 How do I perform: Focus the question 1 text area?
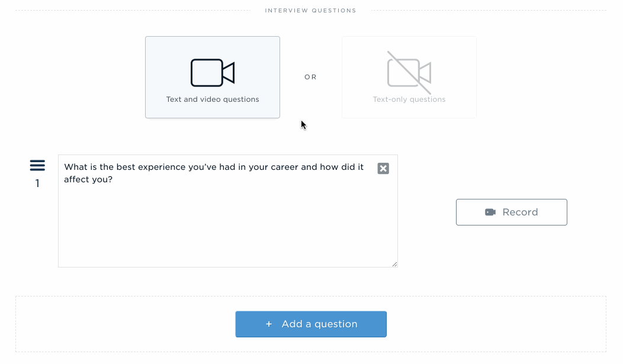pos(227,211)
